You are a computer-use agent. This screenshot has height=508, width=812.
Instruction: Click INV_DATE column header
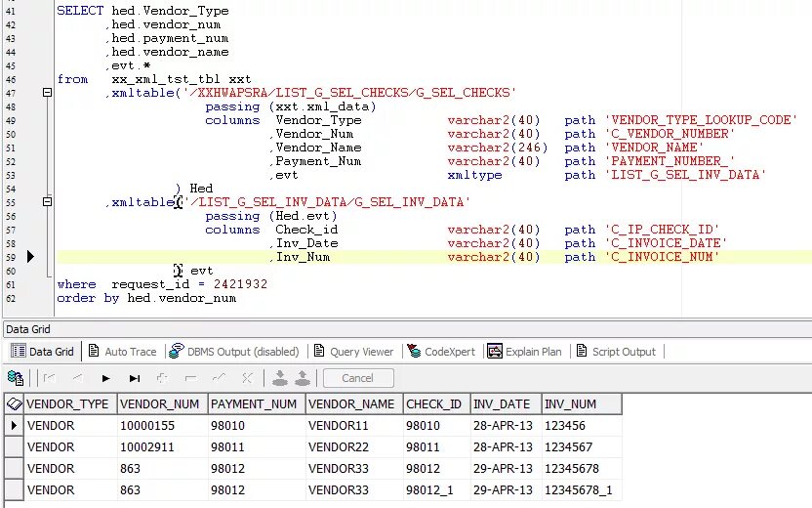coord(506,403)
